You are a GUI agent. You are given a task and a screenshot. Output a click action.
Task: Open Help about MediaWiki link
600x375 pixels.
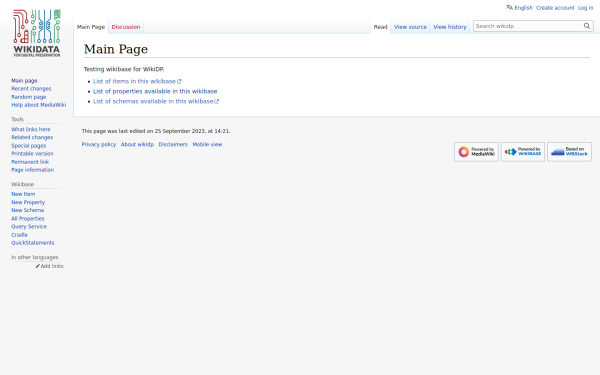[38, 105]
